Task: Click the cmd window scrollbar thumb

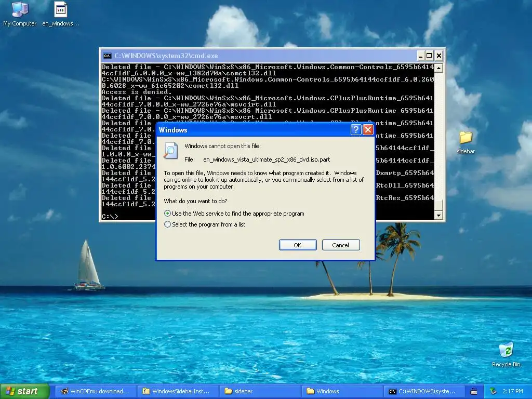Action: click(438, 205)
